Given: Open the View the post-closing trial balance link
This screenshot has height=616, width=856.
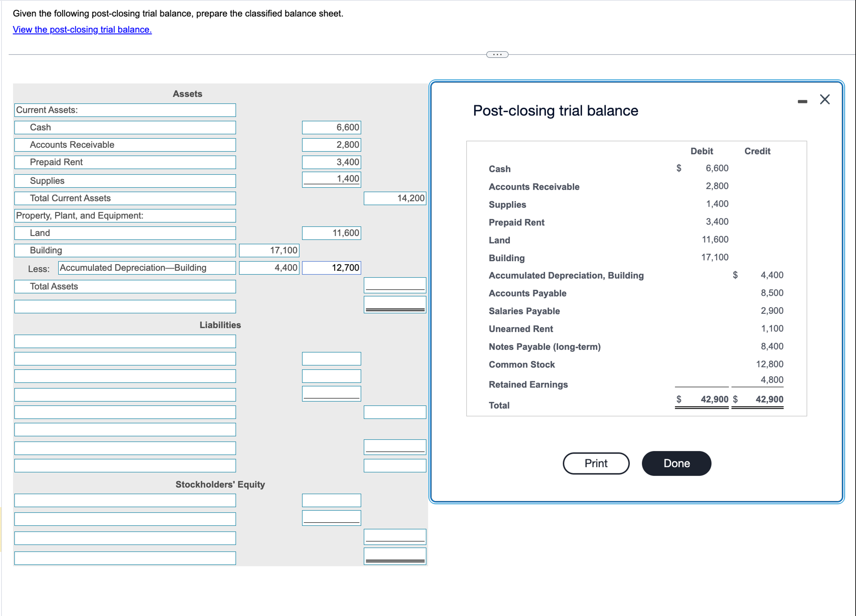Looking at the screenshot, I should point(82,29).
